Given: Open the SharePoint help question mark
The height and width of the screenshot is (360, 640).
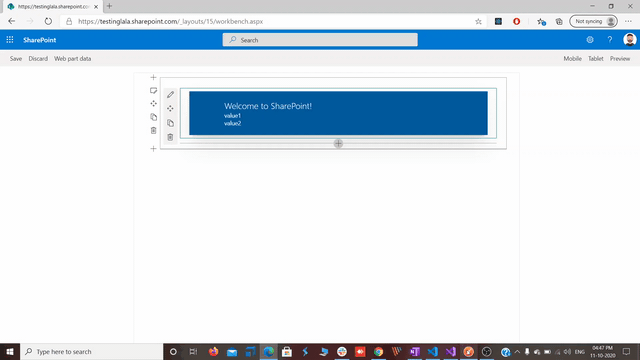Looking at the screenshot, I should click(609, 40).
